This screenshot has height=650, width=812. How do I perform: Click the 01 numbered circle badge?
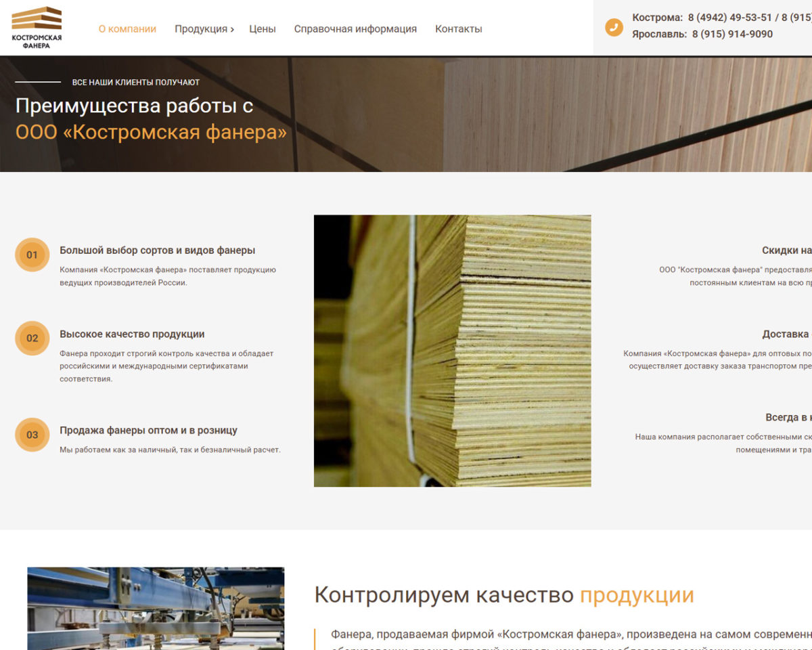coord(32,255)
